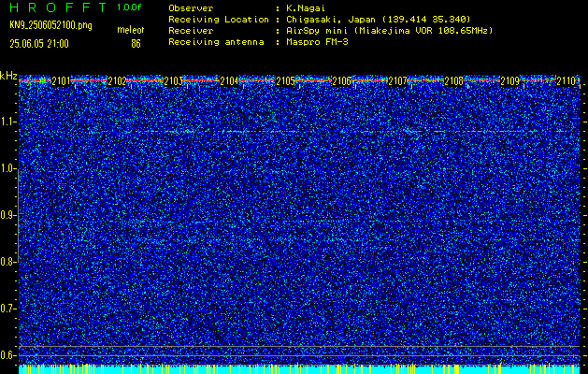
Task: Click the 2107 time marker
Action: point(398,81)
